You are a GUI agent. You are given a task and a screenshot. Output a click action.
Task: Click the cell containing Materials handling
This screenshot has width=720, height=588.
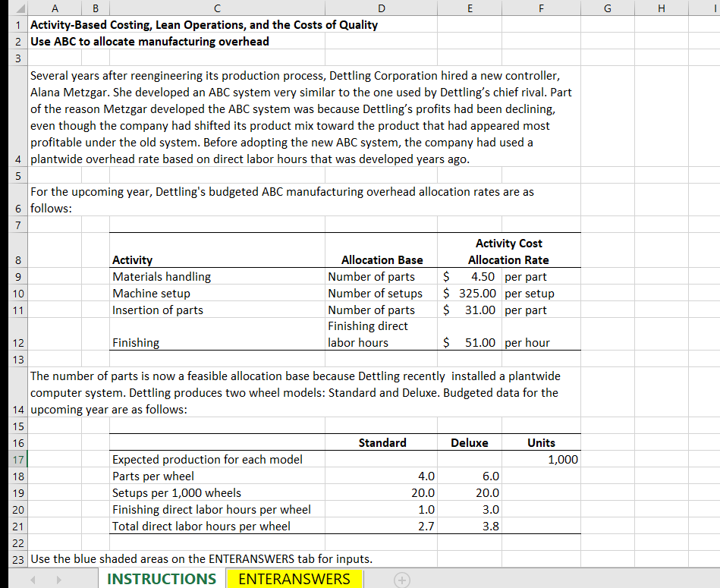click(x=162, y=276)
